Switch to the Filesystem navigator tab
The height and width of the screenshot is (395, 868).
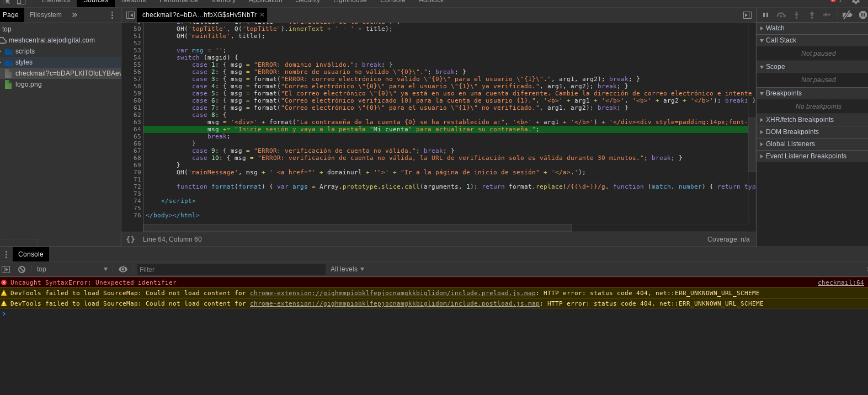[46, 15]
